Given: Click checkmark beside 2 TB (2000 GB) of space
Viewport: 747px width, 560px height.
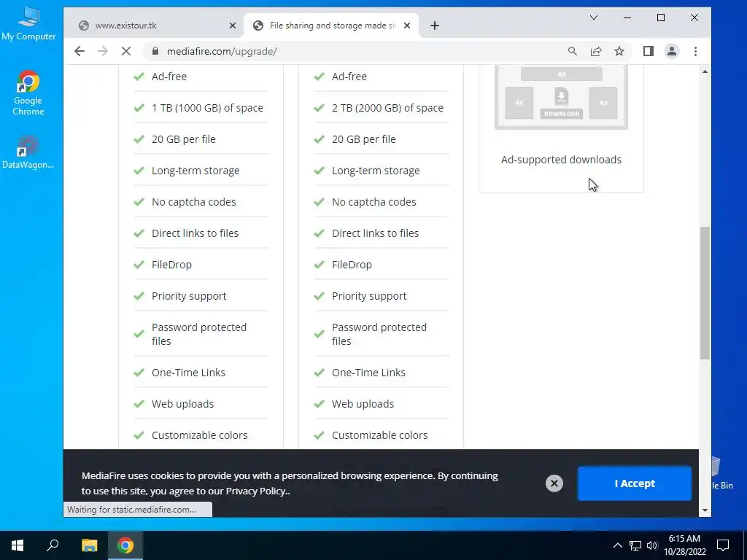Looking at the screenshot, I should click(319, 108).
